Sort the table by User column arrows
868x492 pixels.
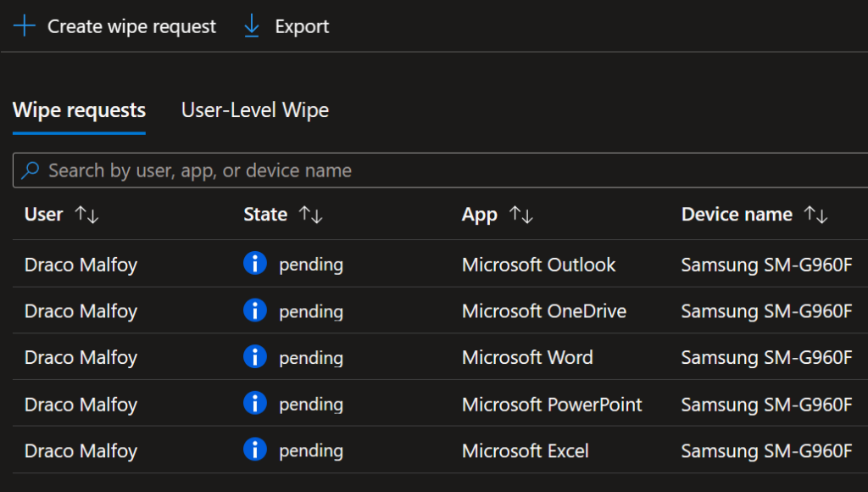(x=86, y=215)
